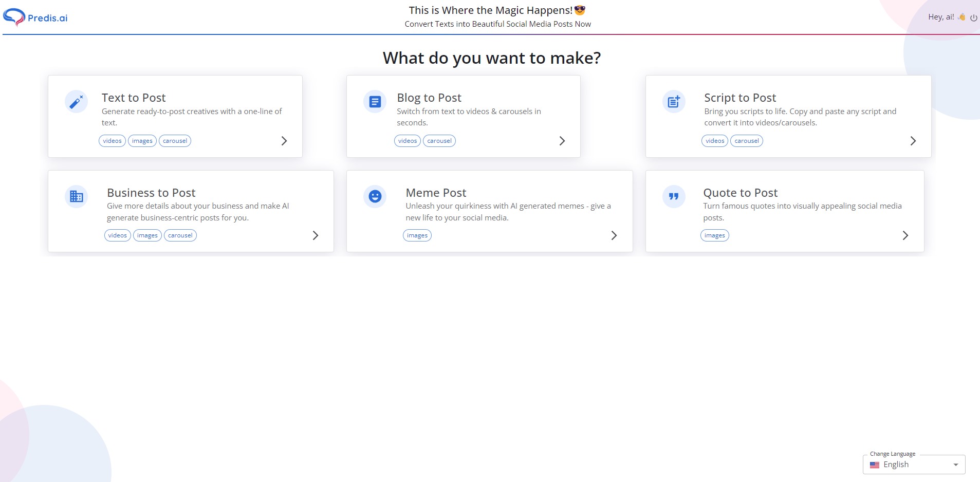Select images tag under Meme Post
980x482 pixels.
point(417,235)
